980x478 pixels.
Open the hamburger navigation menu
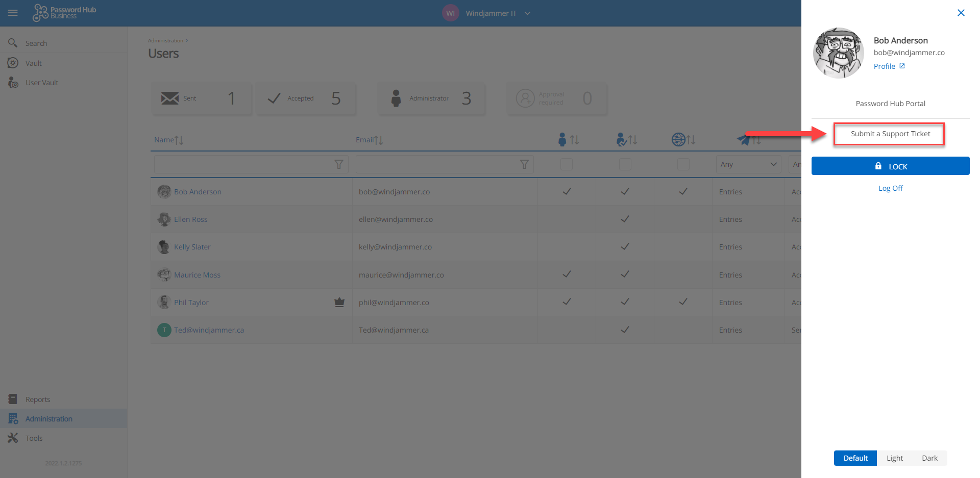[x=13, y=13]
